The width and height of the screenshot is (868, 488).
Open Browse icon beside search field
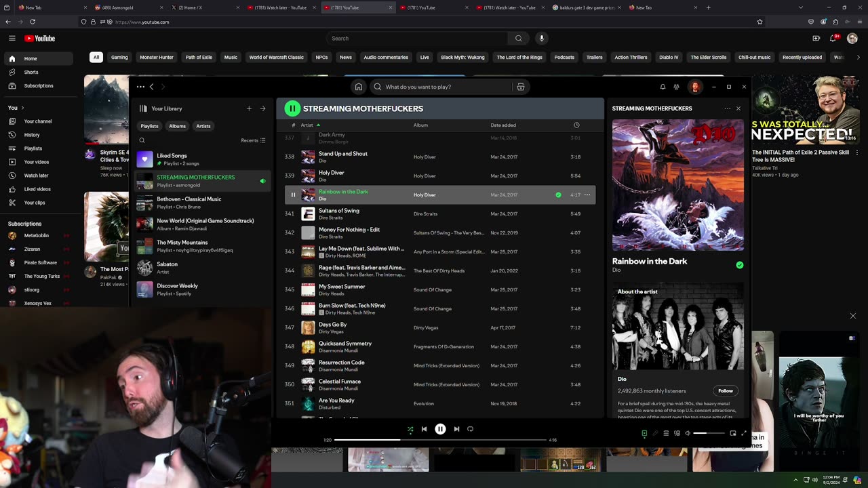(521, 87)
